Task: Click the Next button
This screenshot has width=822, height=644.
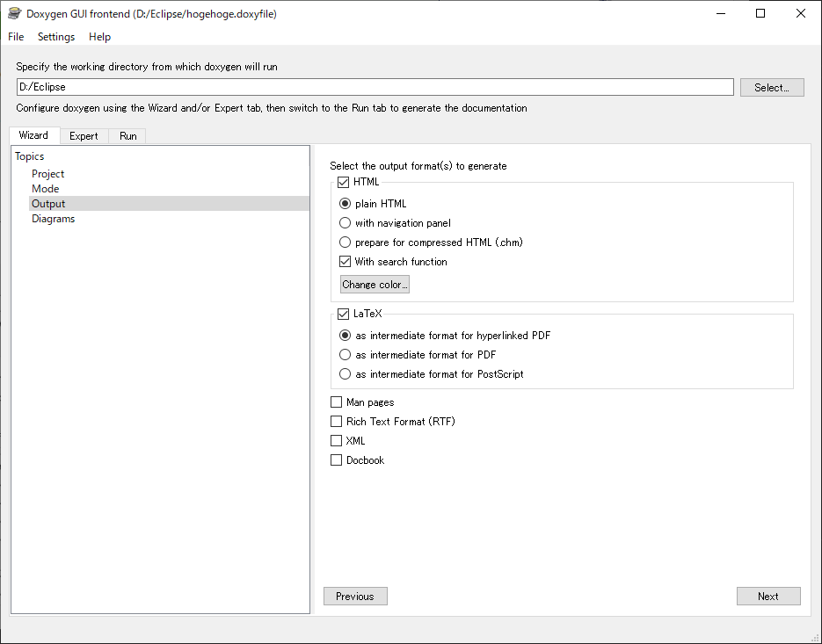Action: [x=768, y=597]
